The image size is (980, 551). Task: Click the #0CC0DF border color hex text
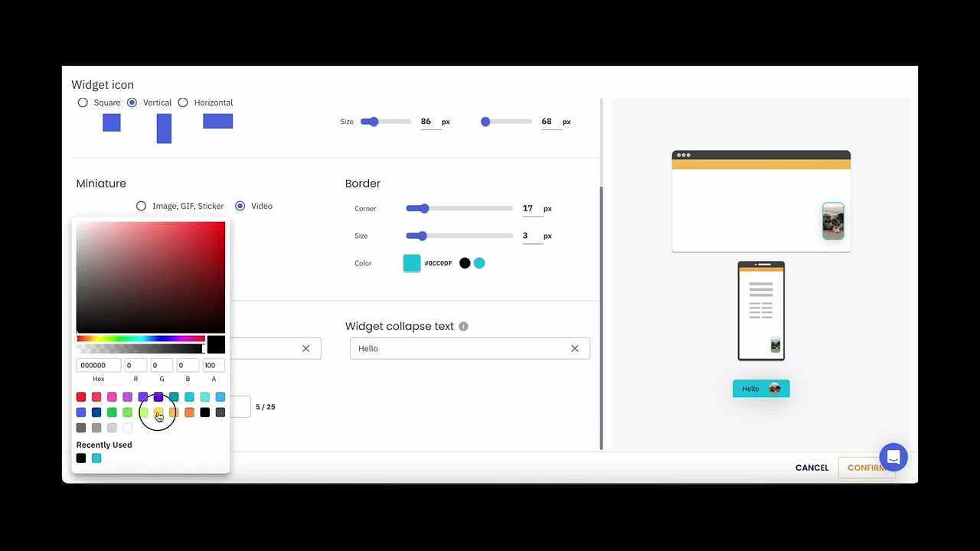438,263
